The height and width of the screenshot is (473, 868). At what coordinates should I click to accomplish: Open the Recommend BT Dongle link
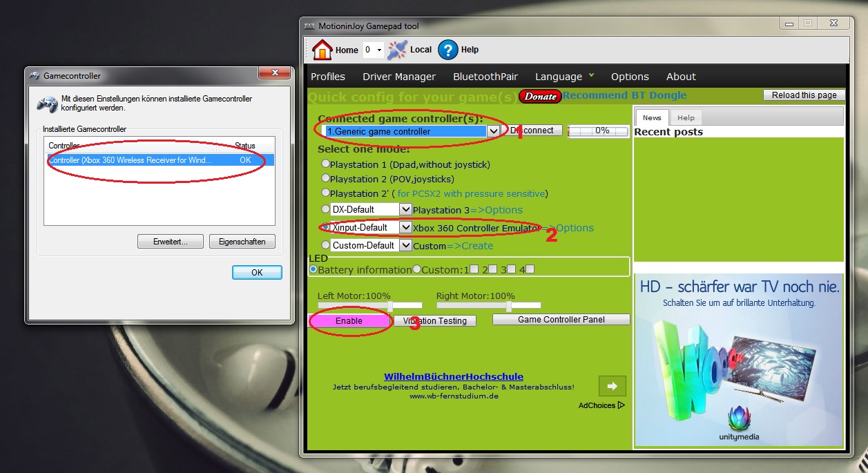click(624, 95)
